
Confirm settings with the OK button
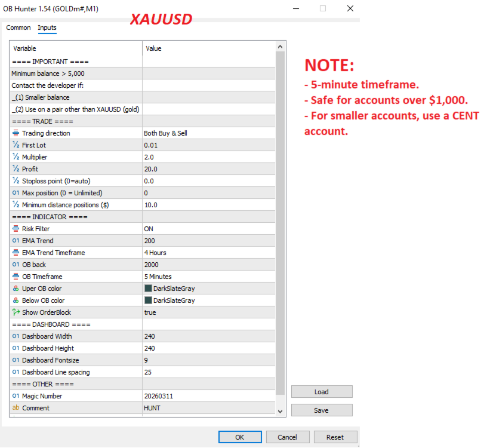pyautogui.click(x=240, y=437)
